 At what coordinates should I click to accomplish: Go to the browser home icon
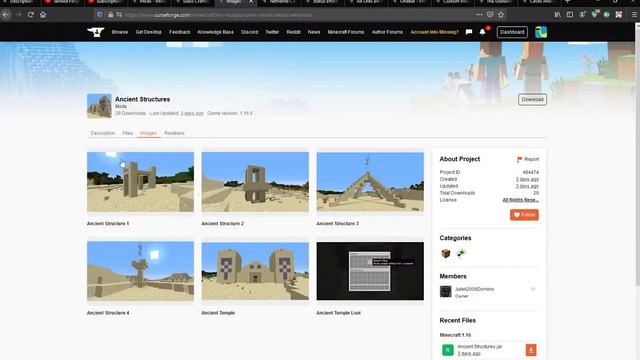point(43,15)
